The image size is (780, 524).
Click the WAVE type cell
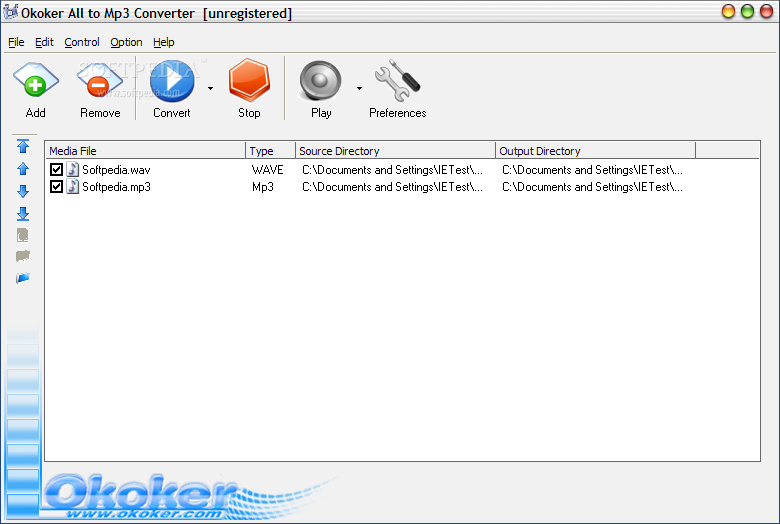(x=268, y=170)
